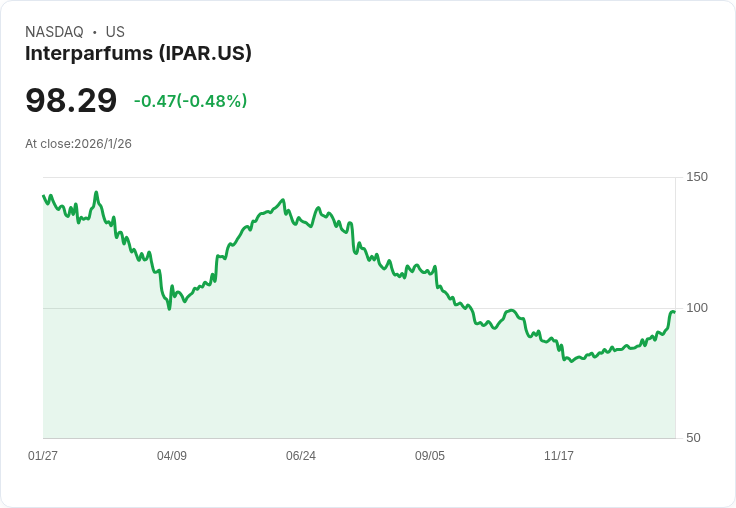The image size is (736, 508).
Task: Click the 09/05 x-axis date label
Action: pyautogui.click(x=429, y=455)
